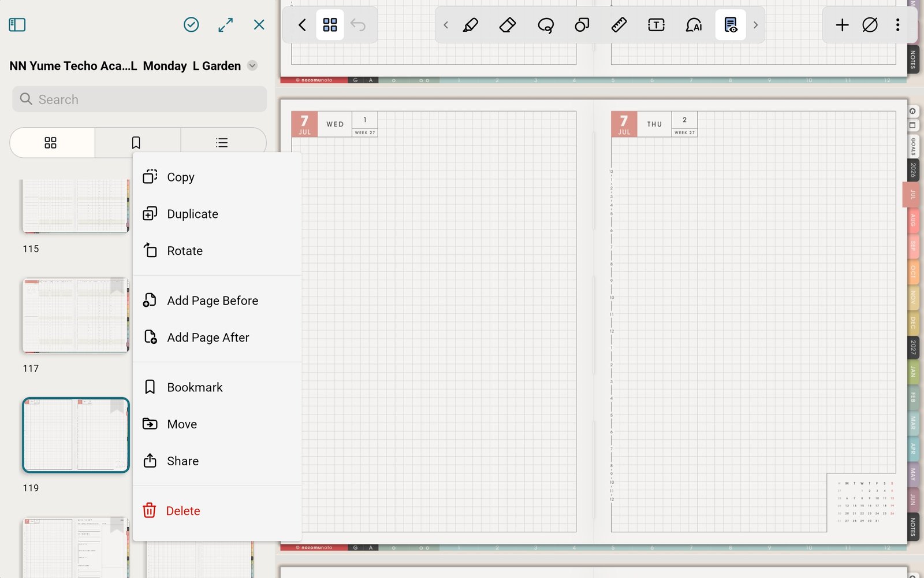Screen dimensions: 924x578
Task: Open selected page 119 thumbnail
Action: pos(76,435)
